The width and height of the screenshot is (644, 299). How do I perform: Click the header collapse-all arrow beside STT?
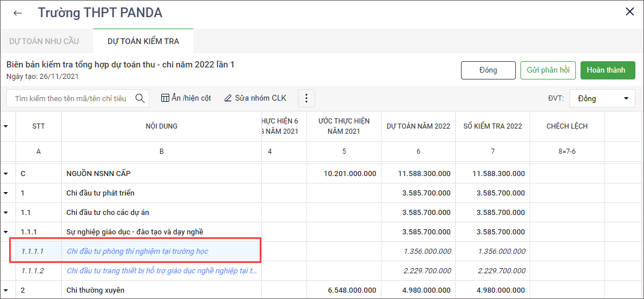pos(6,126)
